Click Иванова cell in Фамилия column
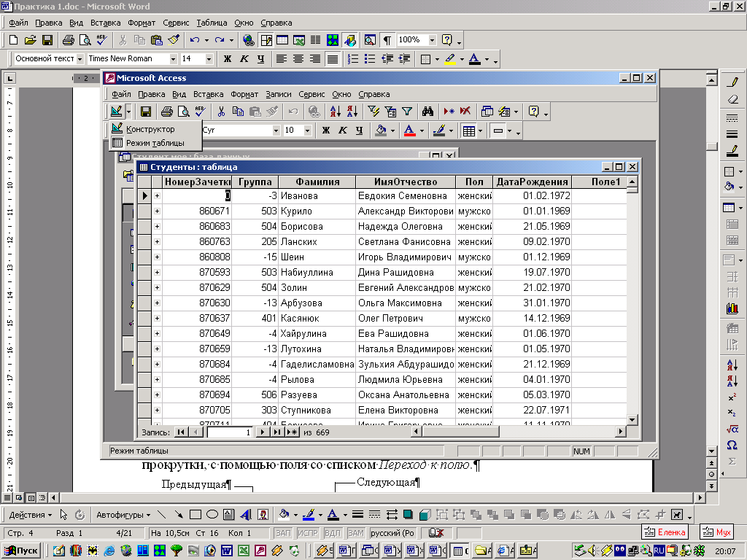747x560 pixels. 317,195
